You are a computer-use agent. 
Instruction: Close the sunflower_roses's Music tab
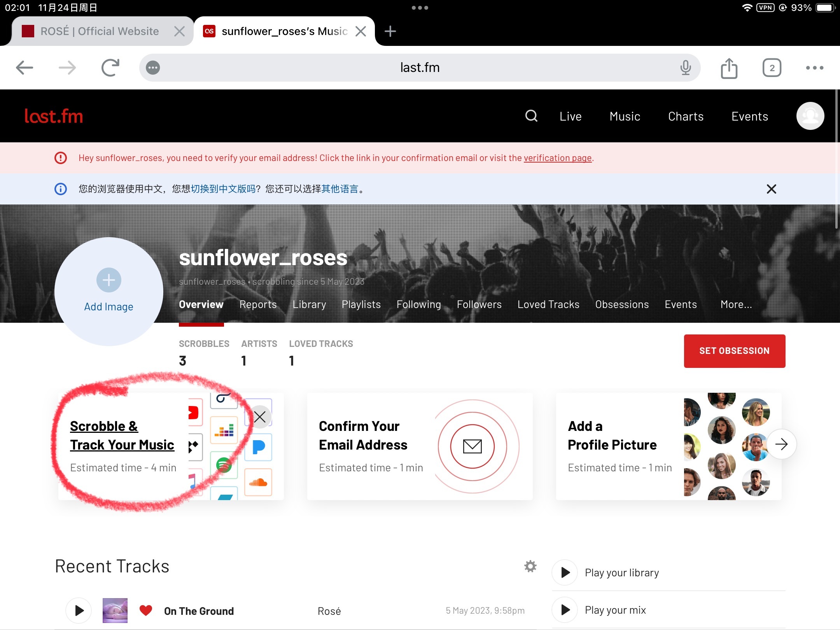(x=361, y=31)
